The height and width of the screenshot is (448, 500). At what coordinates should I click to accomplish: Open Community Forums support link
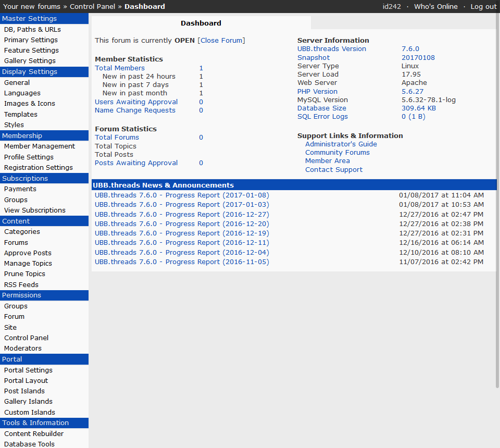pos(337,153)
